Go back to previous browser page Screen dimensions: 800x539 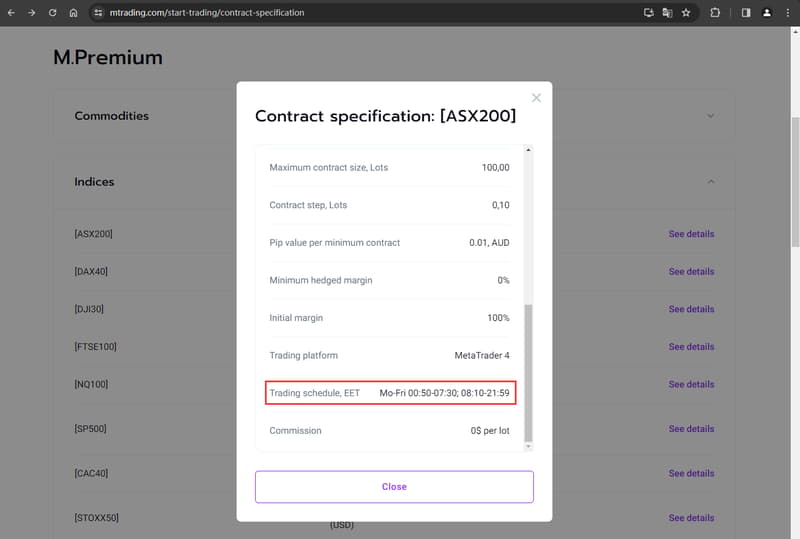click(x=11, y=13)
